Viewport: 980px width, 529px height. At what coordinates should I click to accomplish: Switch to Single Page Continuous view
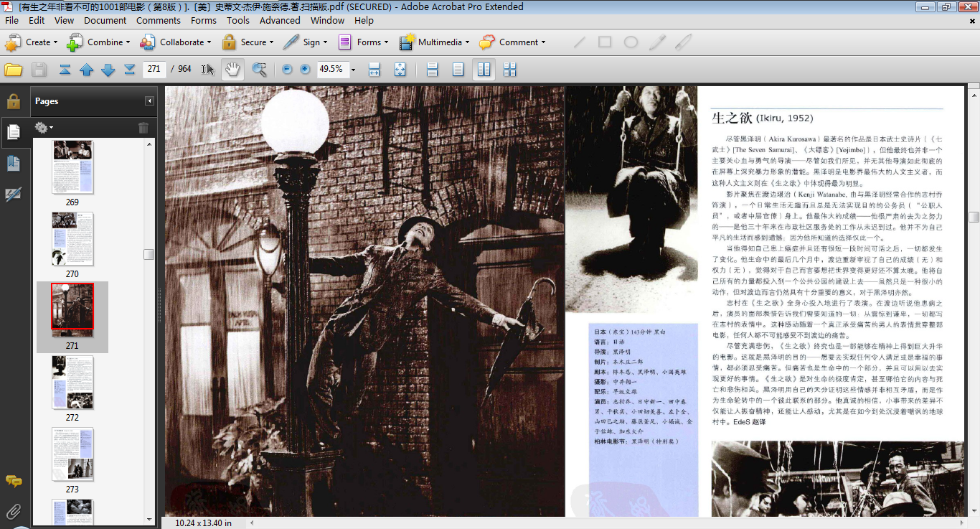point(432,70)
